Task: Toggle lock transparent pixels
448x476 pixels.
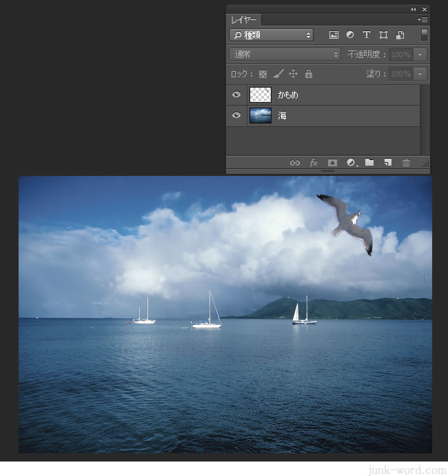Action: point(263,74)
